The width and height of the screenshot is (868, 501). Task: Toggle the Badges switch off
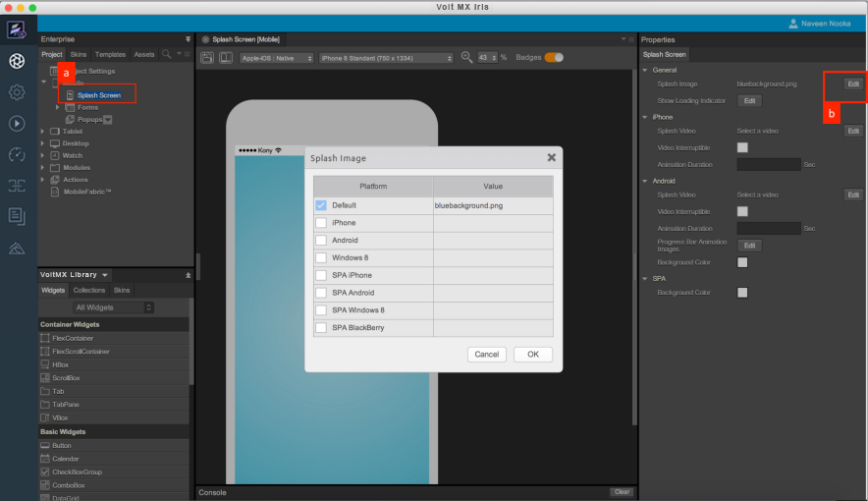click(x=554, y=58)
